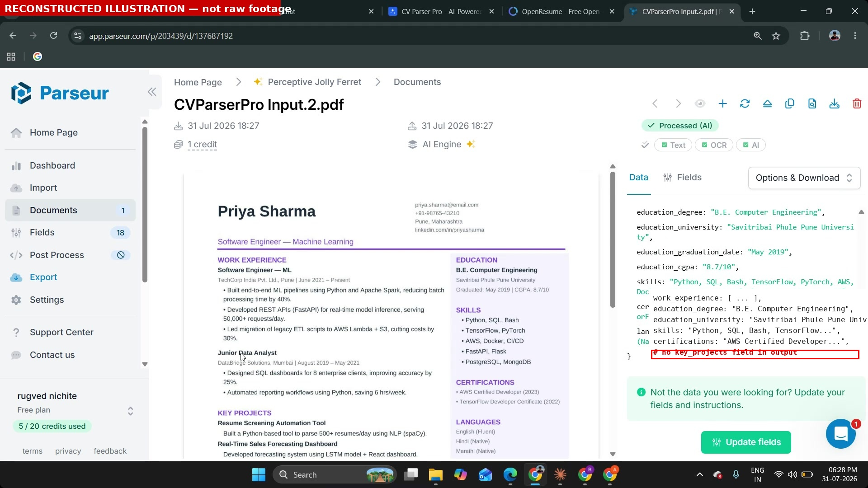Click the 1 credit link
The image size is (868, 488).
[x=202, y=145]
